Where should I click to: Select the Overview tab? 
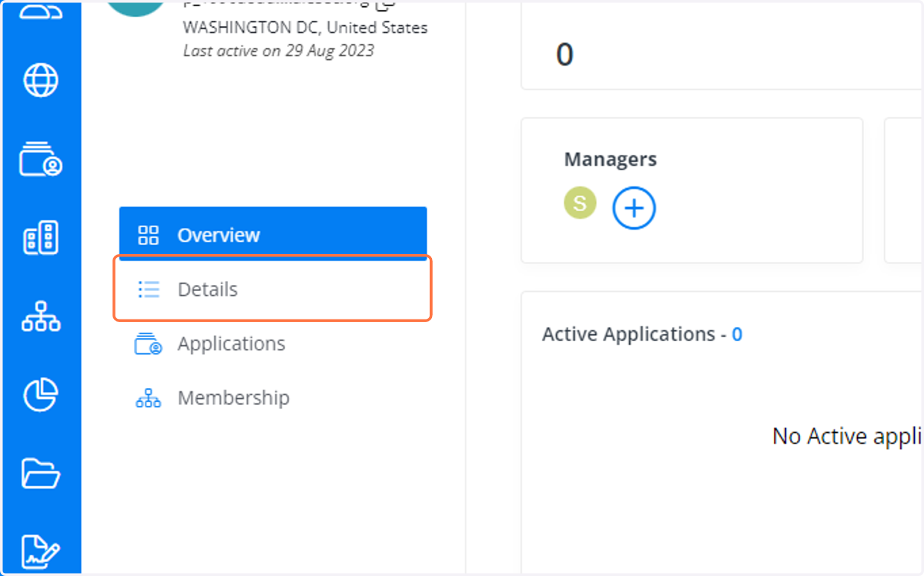(273, 234)
